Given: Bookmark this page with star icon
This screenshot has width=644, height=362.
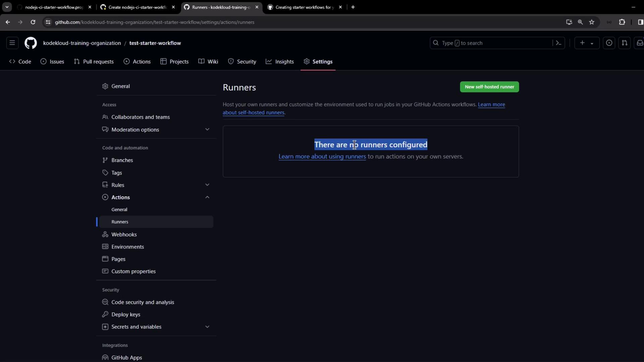Looking at the screenshot, I should coord(592,22).
